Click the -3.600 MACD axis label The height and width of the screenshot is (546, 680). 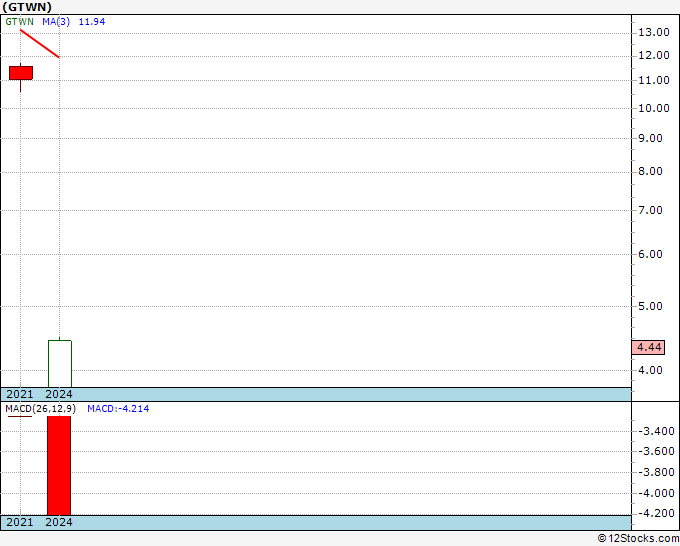pos(656,451)
